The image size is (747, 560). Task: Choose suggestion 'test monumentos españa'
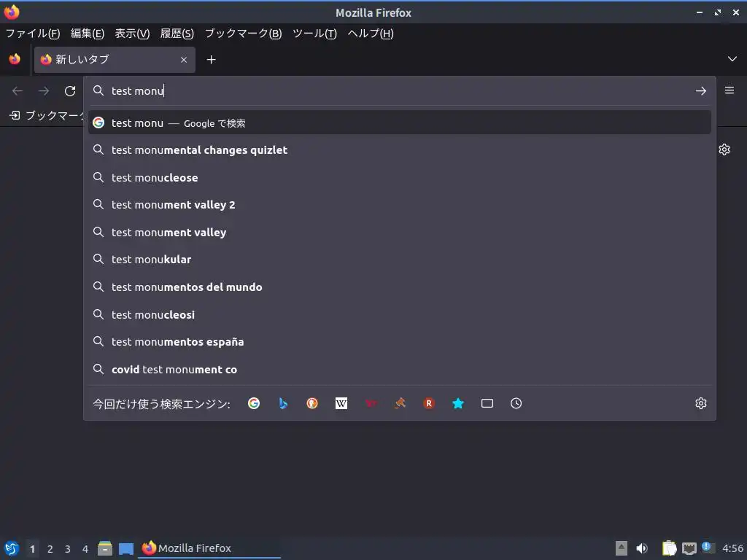[x=400, y=342]
